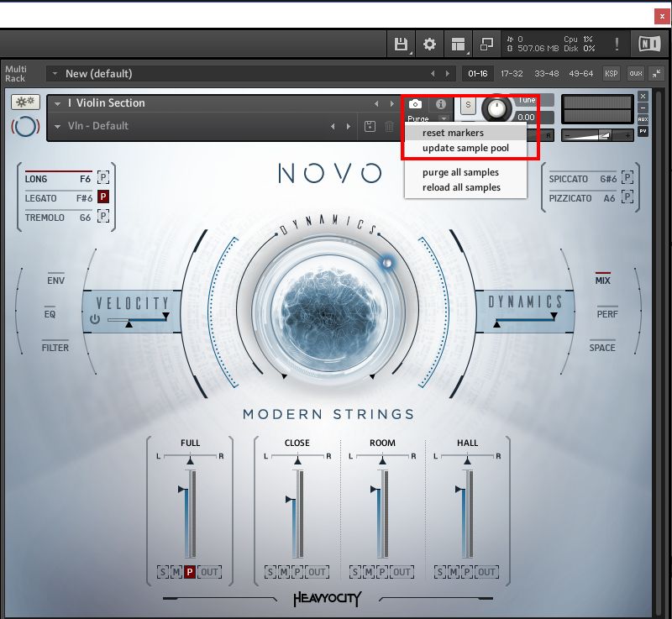Open the ROOM channel OUT routing
This screenshot has width=672, height=619.
point(402,572)
